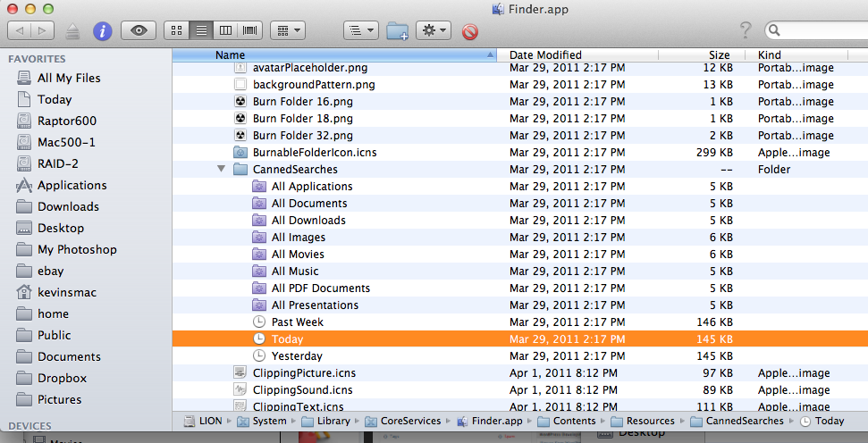The width and height of the screenshot is (868, 443).
Task: Open the path list dropdown in toolbar
Action: click(x=361, y=30)
